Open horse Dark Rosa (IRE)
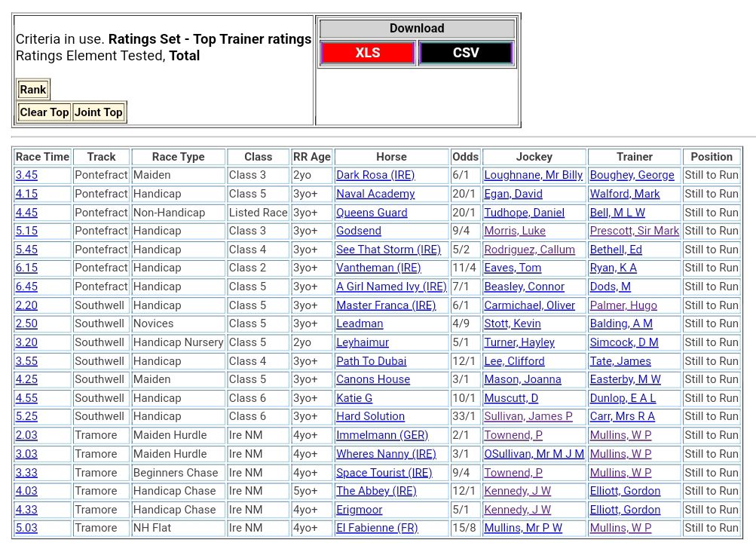The width and height of the screenshot is (756, 558). pos(375,175)
